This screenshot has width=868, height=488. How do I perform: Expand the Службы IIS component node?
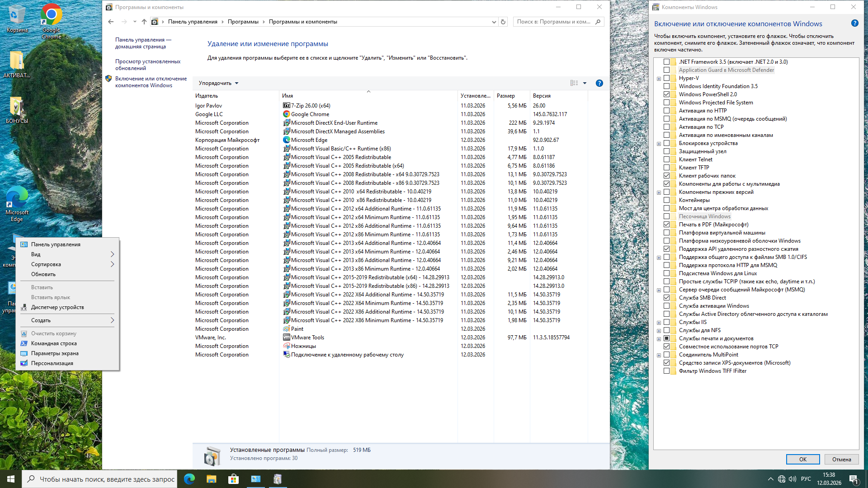coord(659,323)
